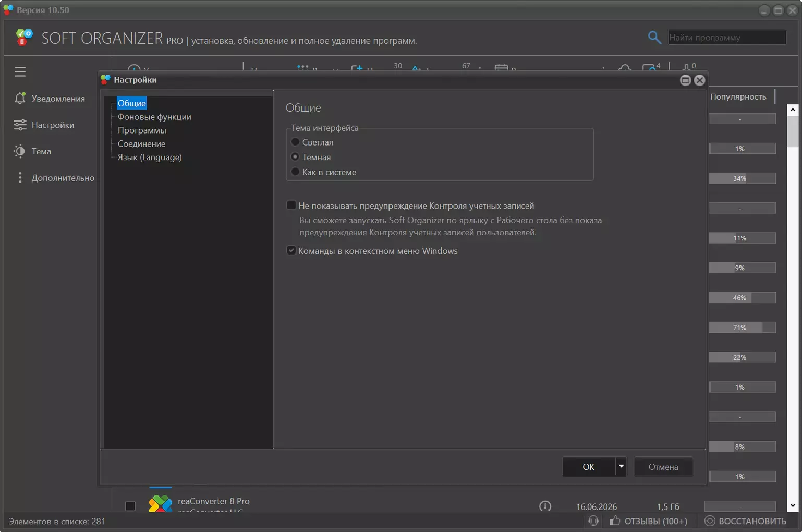
Task: Close the Настройки dialog
Action: click(700, 80)
